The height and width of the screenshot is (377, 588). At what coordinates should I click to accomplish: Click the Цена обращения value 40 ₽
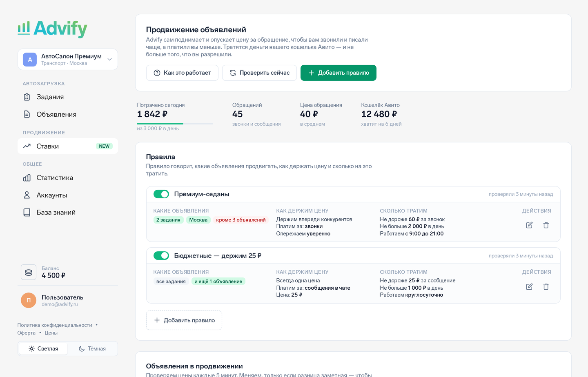tap(309, 114)
